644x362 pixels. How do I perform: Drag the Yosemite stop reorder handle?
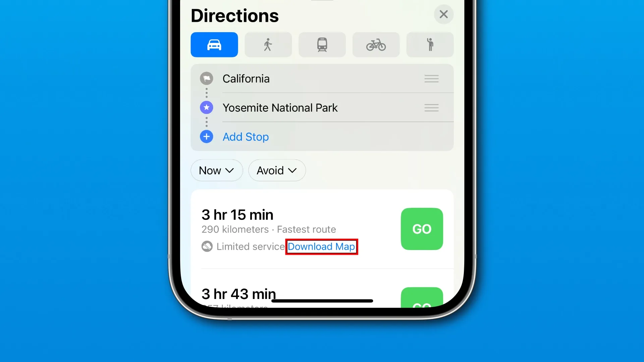pos(431,107)
